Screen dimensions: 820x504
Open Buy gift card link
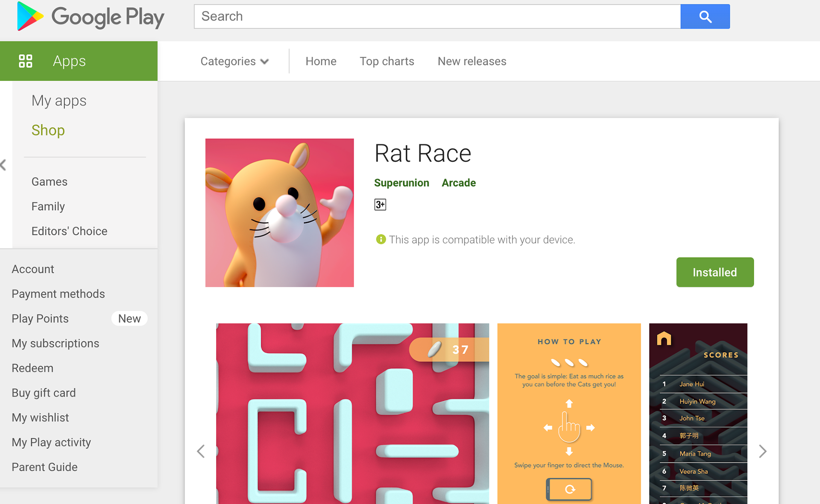point(44,393)
